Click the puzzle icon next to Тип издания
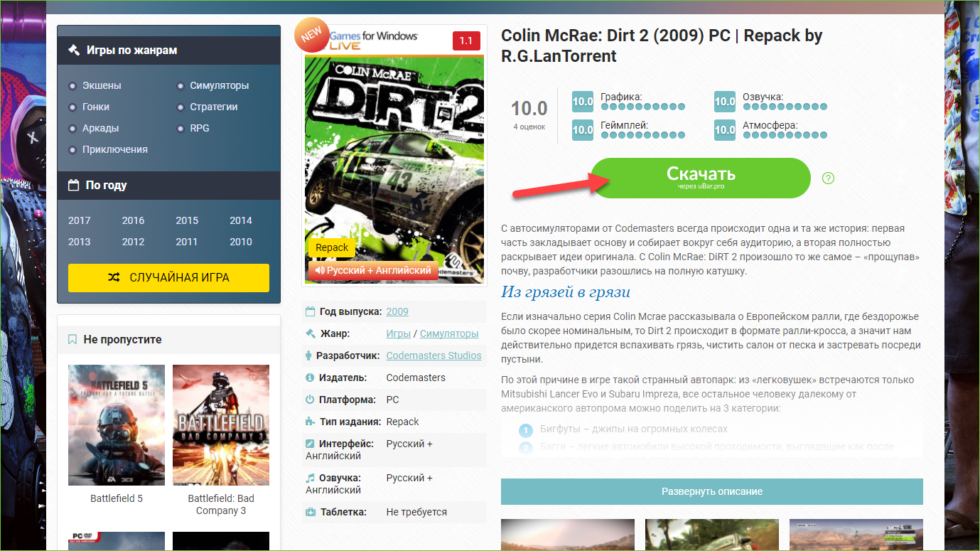The image size is (980, 551). [310, 422]
